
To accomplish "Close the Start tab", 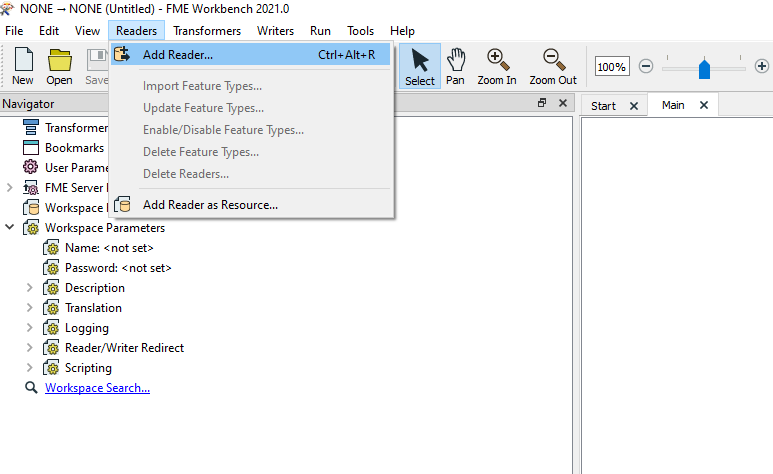I will pos(634,106).
